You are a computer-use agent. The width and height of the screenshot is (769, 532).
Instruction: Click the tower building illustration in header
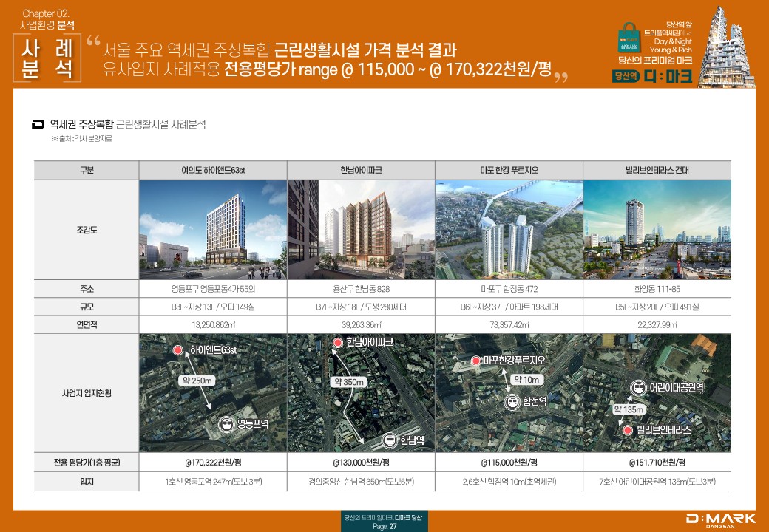[x=726, y=47]
